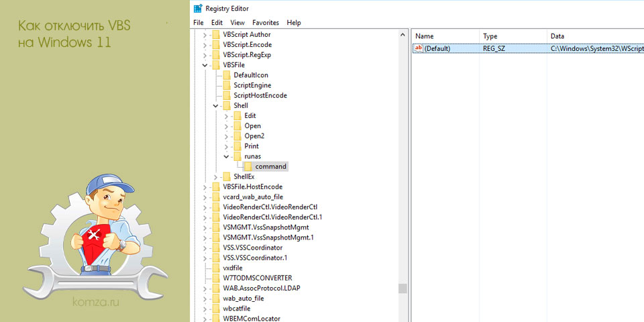Open the Favorites menu
Image resolution: width=644 pixels, height=322 pixels.
(266, 23)
